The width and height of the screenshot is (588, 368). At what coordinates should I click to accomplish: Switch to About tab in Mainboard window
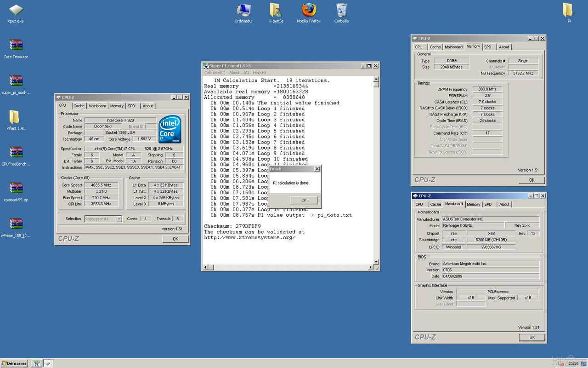click(x=504, y=204)
